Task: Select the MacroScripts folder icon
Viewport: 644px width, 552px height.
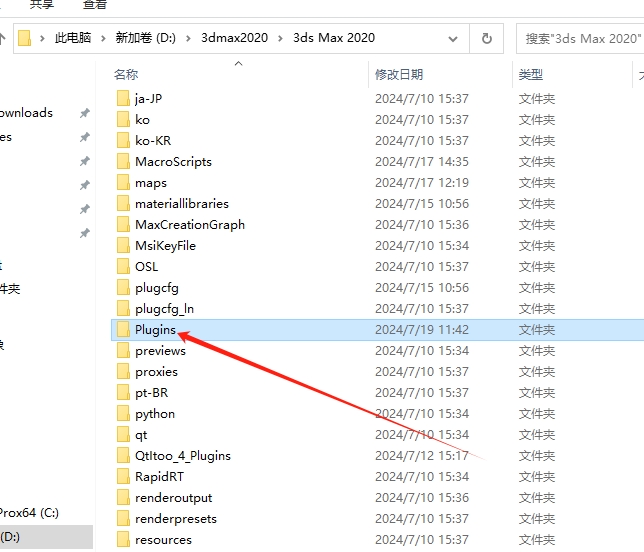Action: click(123, 161)
